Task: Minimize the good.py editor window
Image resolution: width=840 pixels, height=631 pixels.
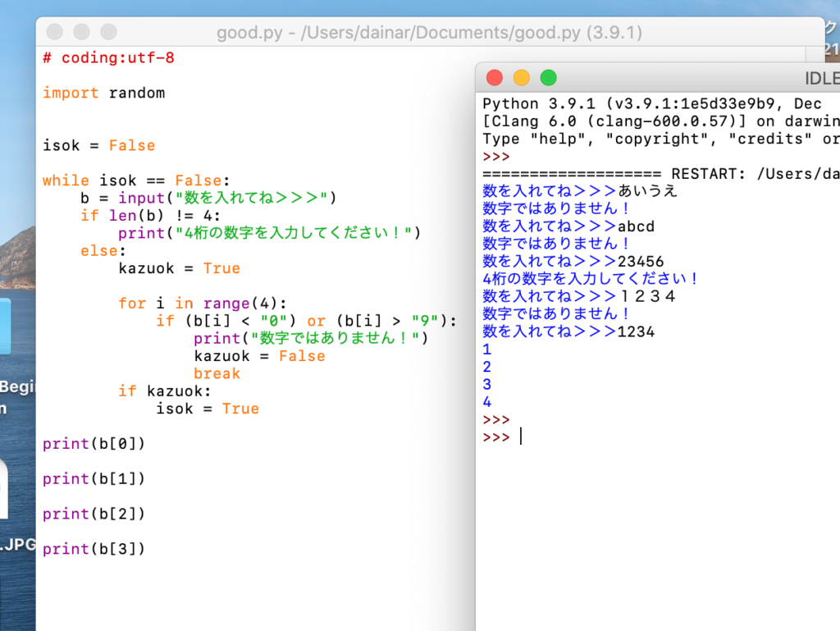Action: click(81, 32)
